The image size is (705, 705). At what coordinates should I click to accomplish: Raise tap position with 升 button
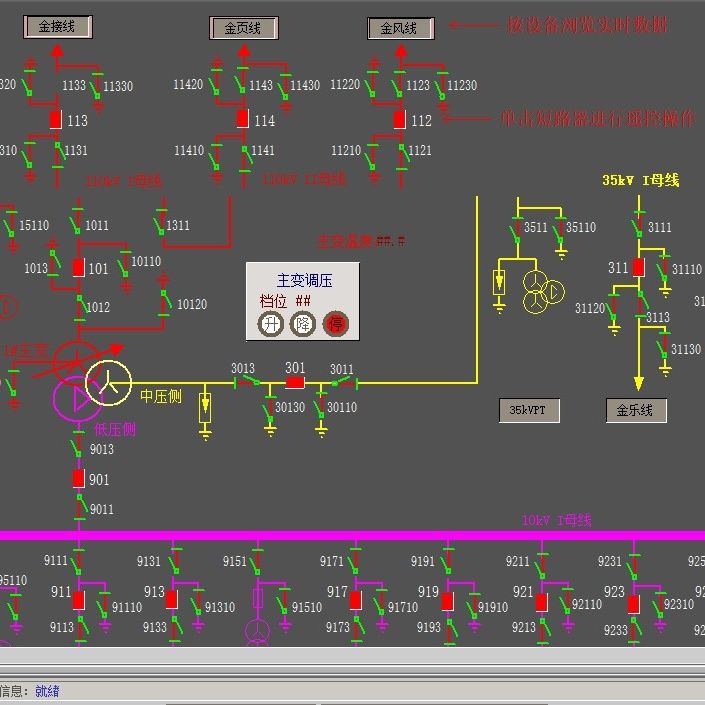[271, 324]
